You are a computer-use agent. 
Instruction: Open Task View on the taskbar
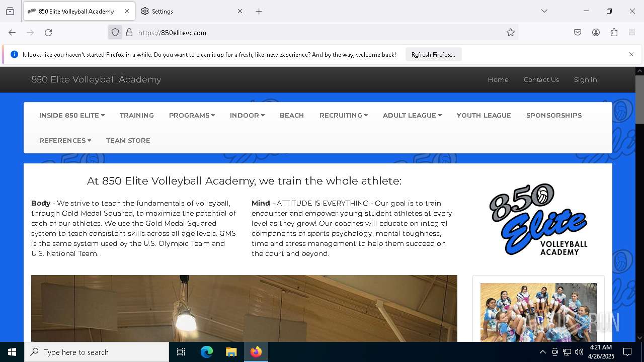[x=181, y=352]
